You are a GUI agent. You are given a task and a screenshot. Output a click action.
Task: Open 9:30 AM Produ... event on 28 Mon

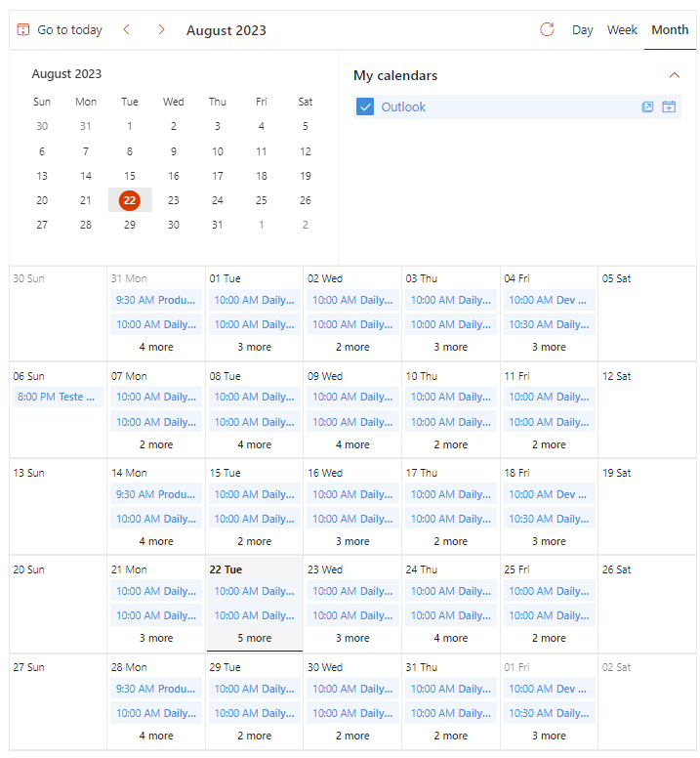[156, 689]
